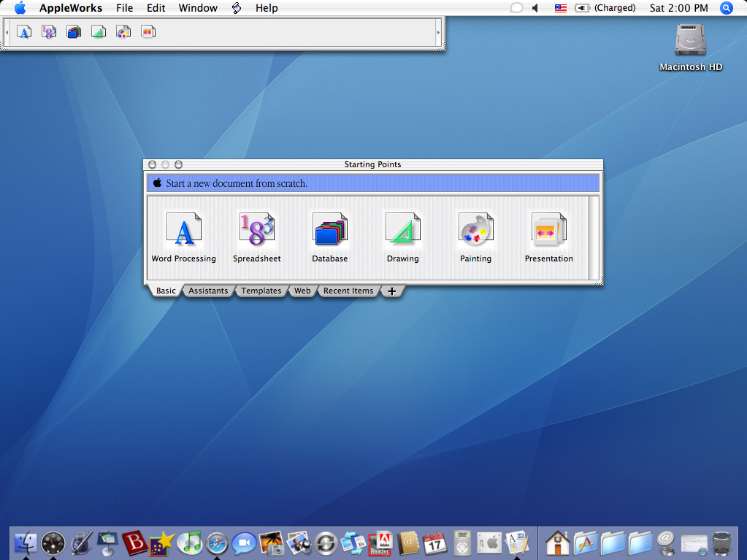Open the Help menu
Screen dimensions: 747x560
click(x=267, y=8)
